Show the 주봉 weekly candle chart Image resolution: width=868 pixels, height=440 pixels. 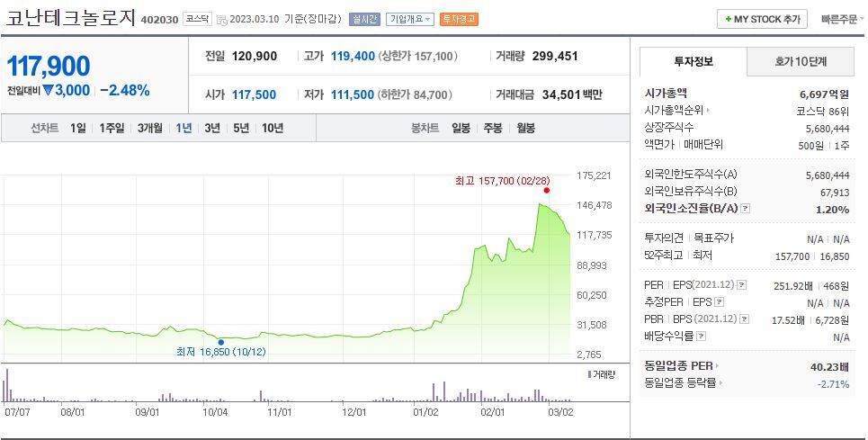[493, 128]
